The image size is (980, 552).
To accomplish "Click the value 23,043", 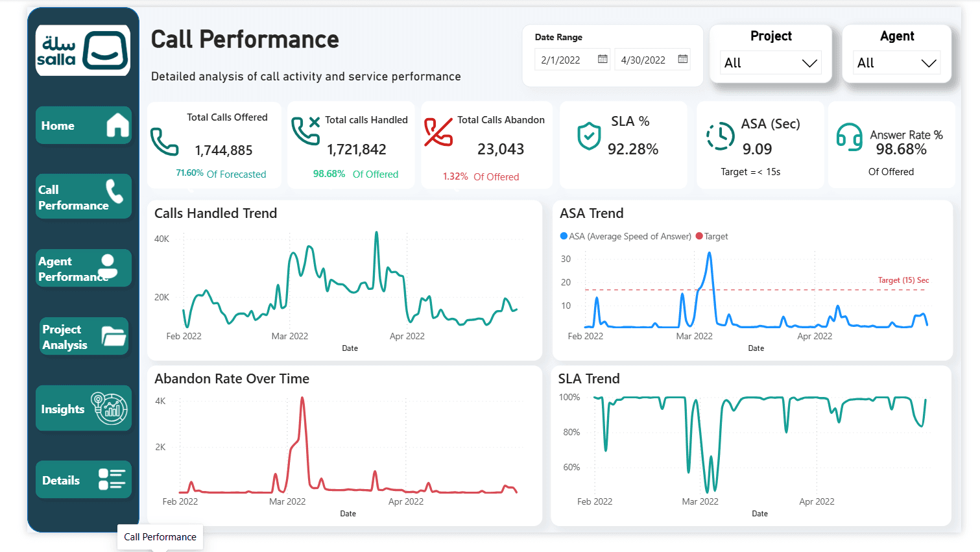I will coord(501,149).
